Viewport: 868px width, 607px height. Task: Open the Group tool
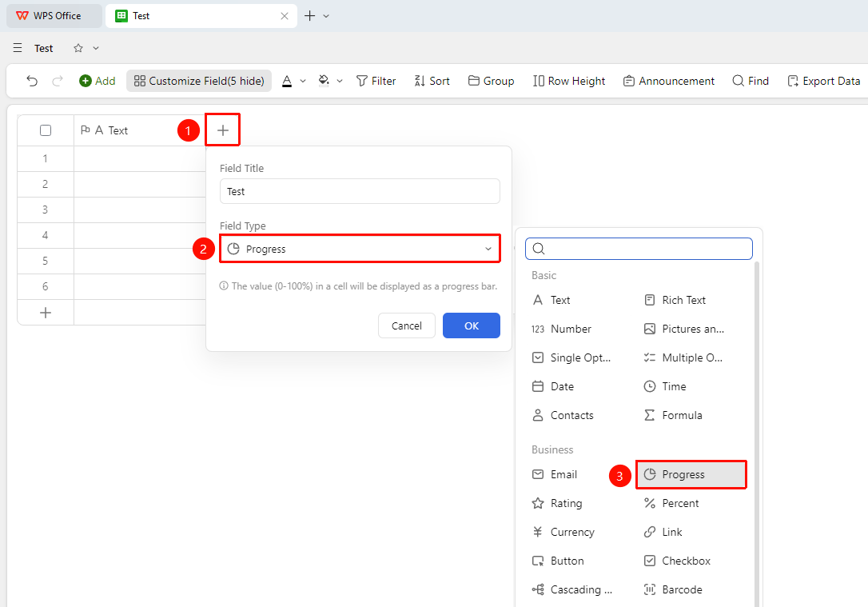(x=491, y=81)
